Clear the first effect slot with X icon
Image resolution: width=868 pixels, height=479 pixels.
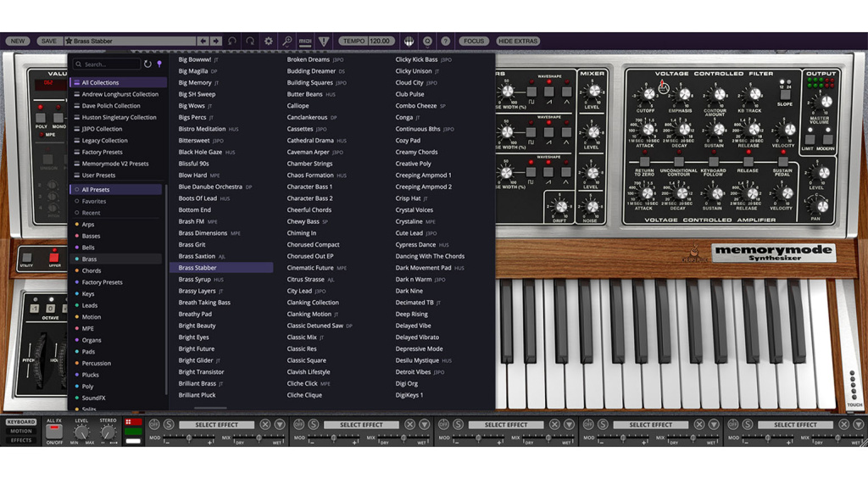[265, 424]
